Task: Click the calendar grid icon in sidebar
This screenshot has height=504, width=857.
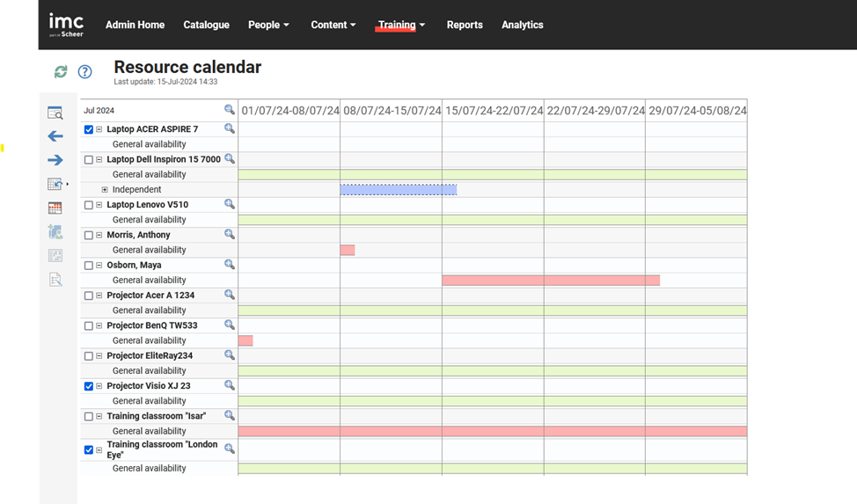Action: 55,208
